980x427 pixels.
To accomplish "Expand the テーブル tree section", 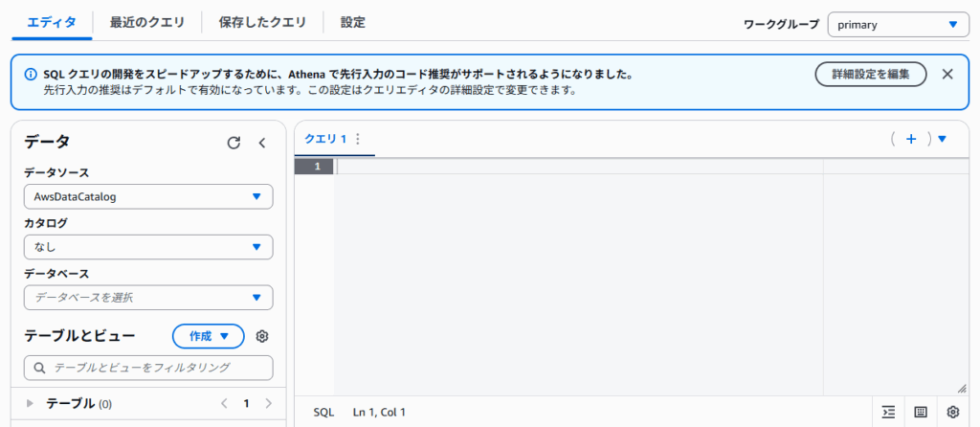I will click(x=30, y=404).
